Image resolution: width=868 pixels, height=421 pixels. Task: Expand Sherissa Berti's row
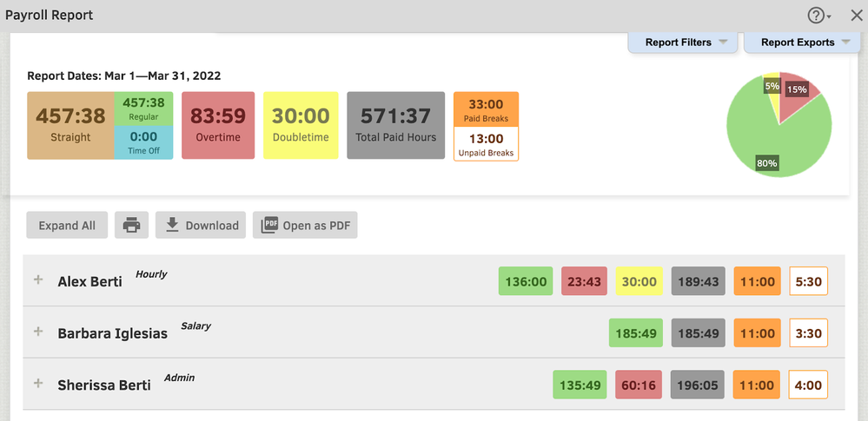click(37, 384)
